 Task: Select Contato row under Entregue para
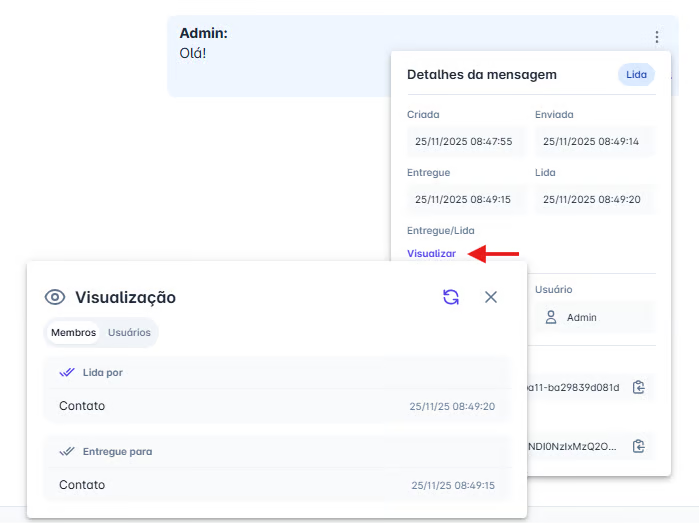pyautogui.click(x=276, y=485)
